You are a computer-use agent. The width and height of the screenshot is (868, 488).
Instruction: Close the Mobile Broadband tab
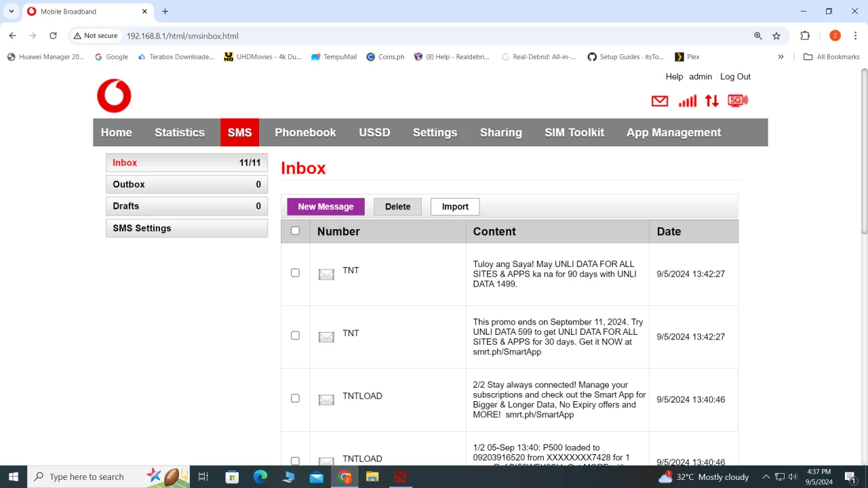(x=145, y=12)
